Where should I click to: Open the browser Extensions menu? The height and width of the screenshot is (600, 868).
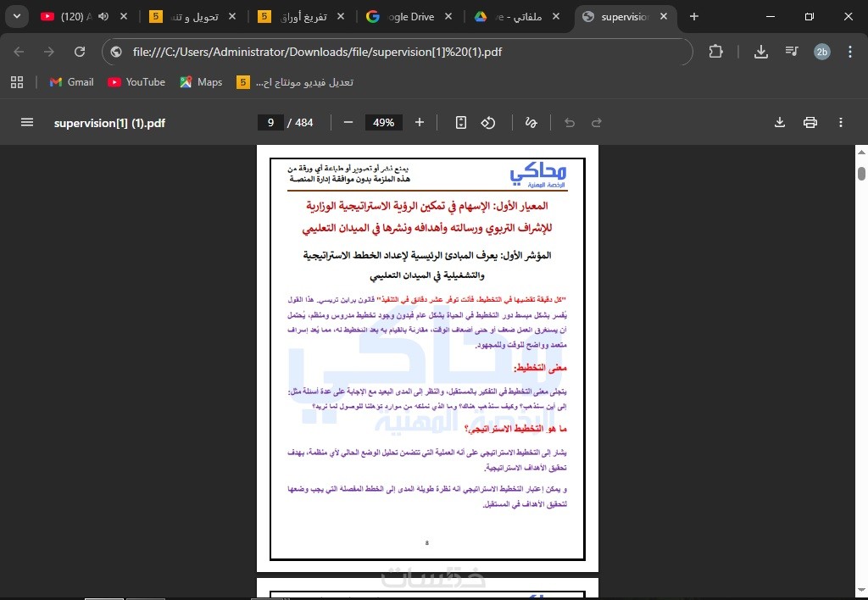[715, 52]
